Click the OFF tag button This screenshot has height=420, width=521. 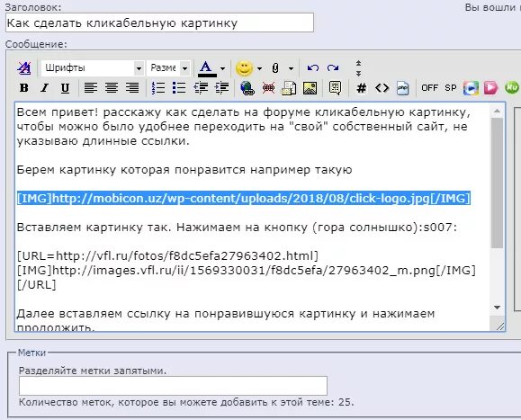pyautogui.click(x=429, y=88)
